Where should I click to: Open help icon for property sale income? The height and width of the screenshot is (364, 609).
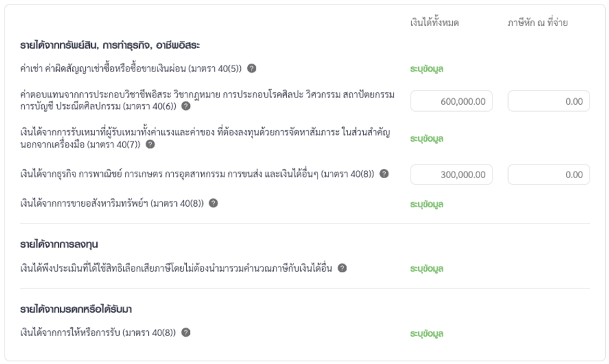point(213,203)
